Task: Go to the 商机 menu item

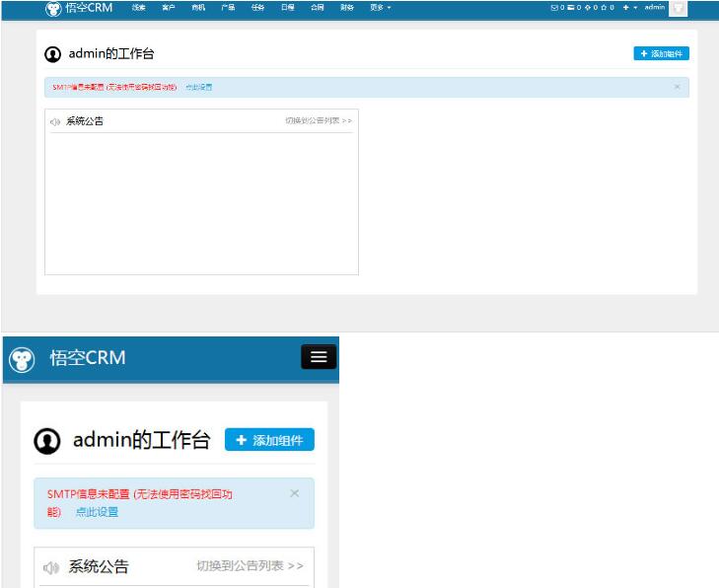Action: (198, 8)
